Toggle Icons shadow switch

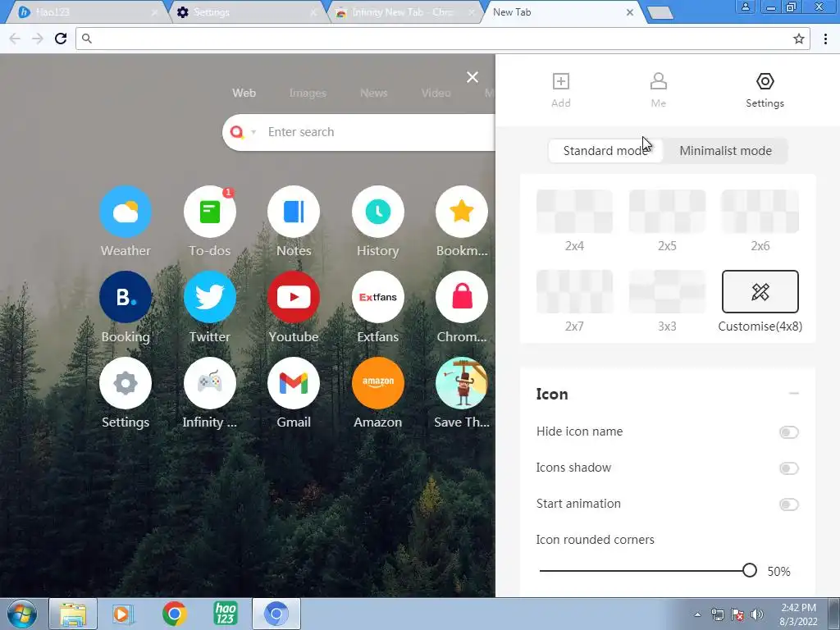pos(788,468)
